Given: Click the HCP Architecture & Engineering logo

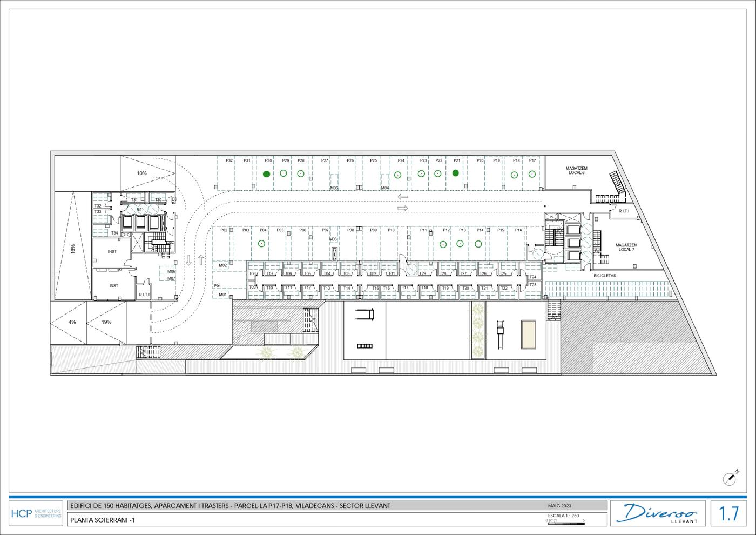Looking at the screenshot, I should [x=36, y=513].
